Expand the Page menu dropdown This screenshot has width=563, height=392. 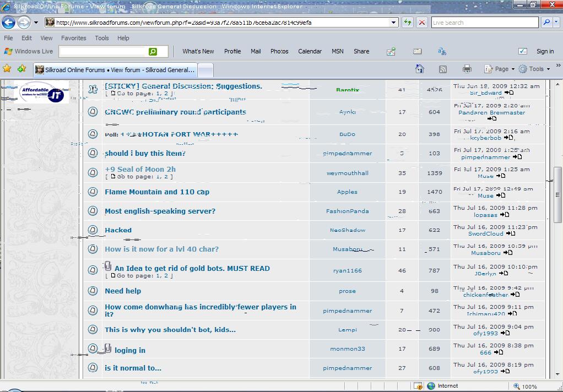pos(500,69)
